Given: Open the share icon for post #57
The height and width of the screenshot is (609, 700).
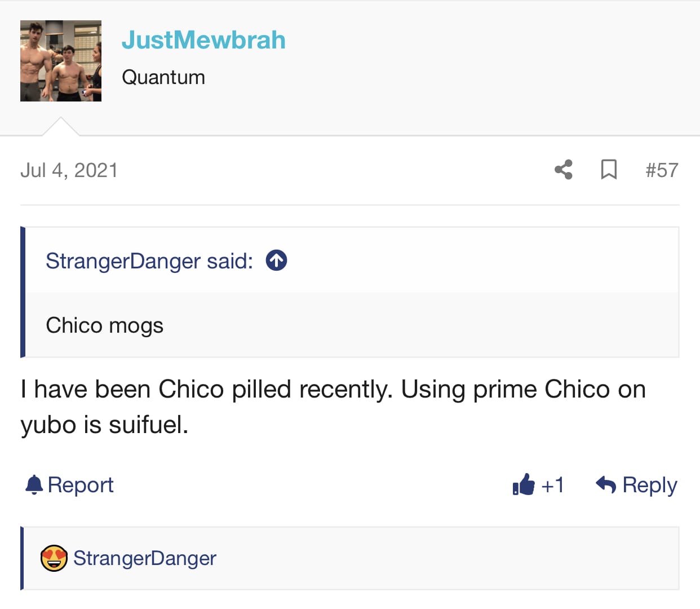Looking at the screenshot, I should [564, 170].
